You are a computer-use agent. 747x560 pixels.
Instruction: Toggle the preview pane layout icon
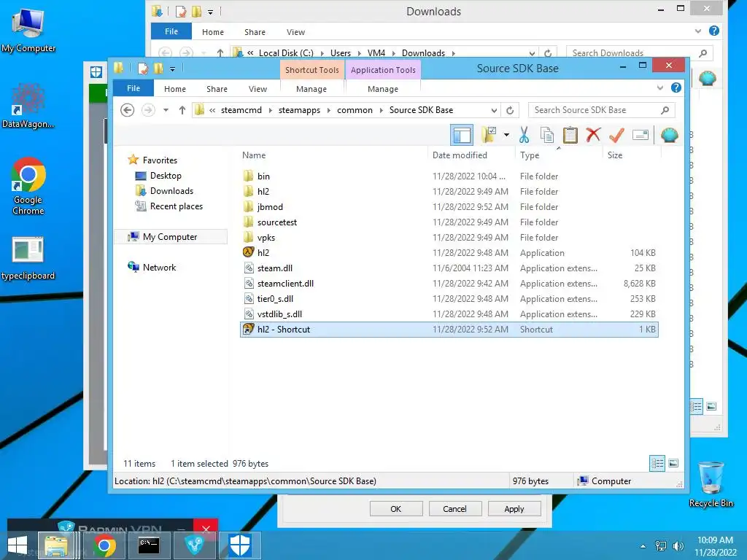pyautogui.click(x=462, y=135)
